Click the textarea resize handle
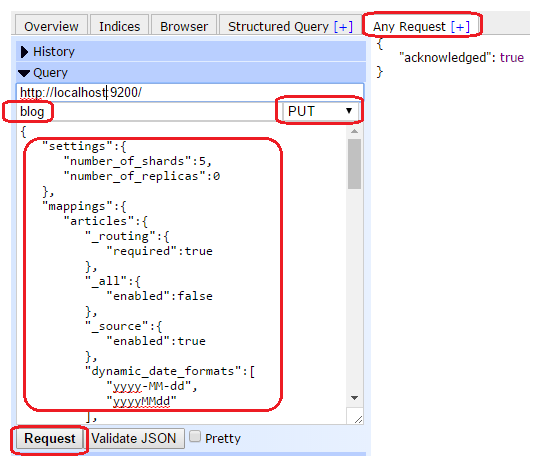536x462 pixels. 358,419
